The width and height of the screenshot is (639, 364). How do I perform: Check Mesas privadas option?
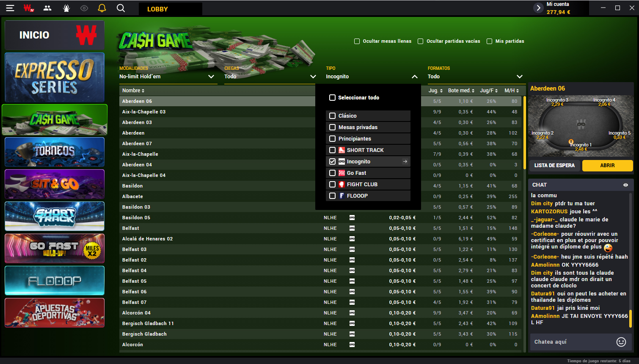point(332,127)
